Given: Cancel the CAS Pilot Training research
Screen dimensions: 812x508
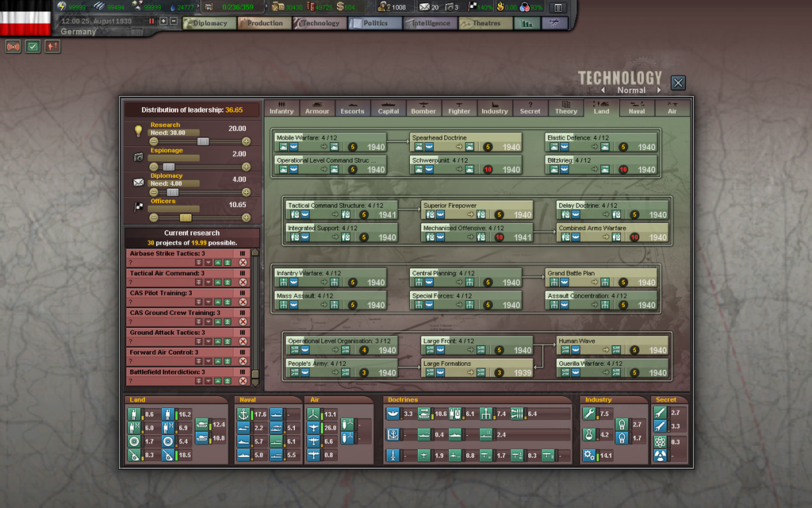Looking at the screenshot, I should click(x=243, y=302).
